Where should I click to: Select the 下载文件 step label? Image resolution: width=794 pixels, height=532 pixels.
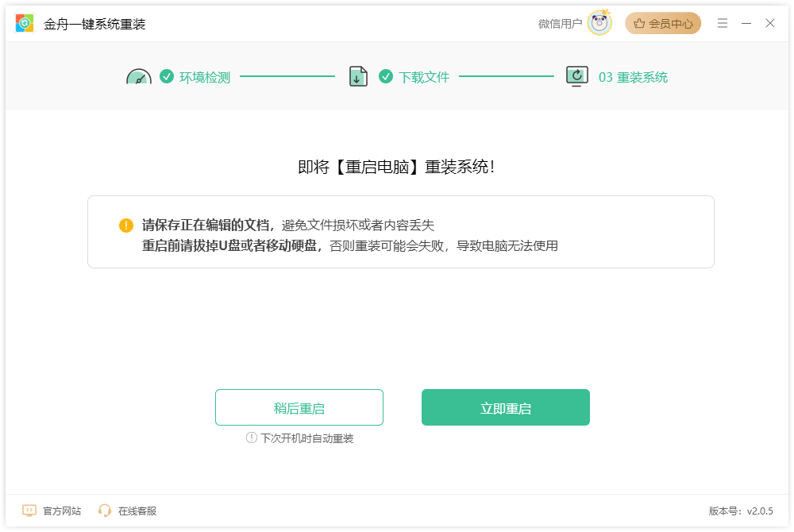click(424, 78)
